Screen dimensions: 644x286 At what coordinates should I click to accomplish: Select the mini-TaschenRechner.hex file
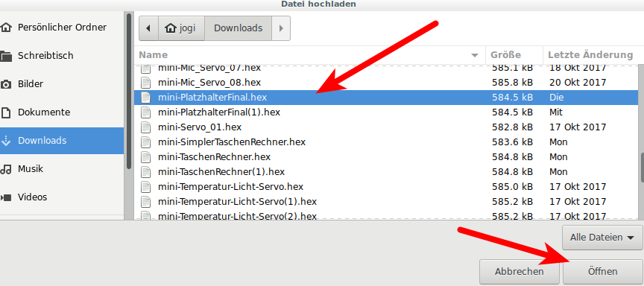386,156
